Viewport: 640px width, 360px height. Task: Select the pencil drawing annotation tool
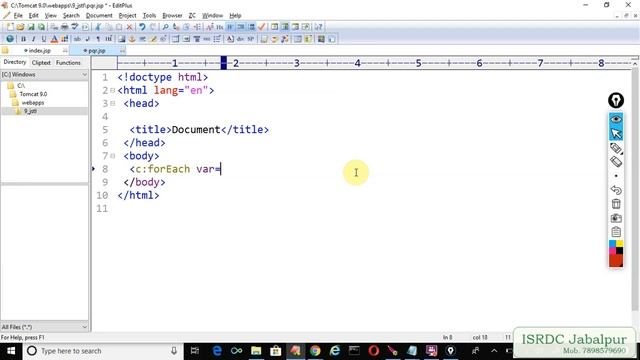tap(616, 148)
